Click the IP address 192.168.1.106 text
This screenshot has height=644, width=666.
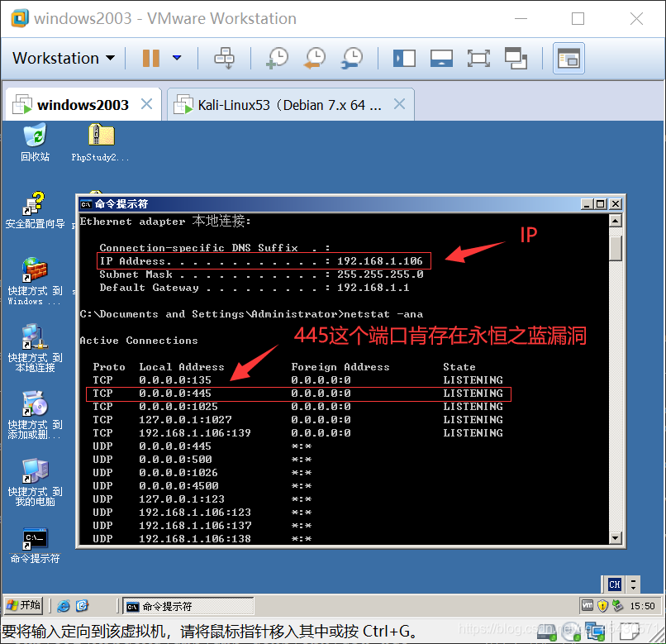point(380,261)
